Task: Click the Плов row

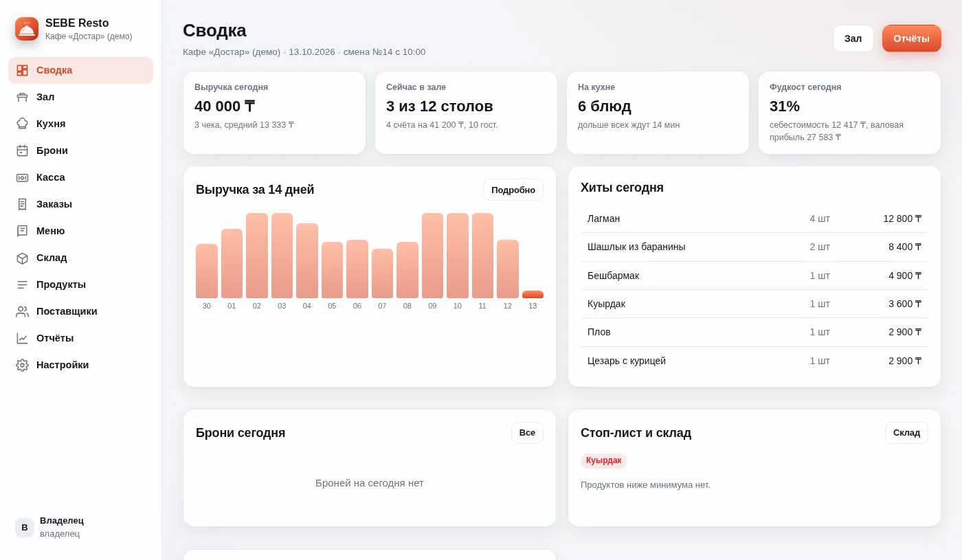Action: (x=754, y=333)
